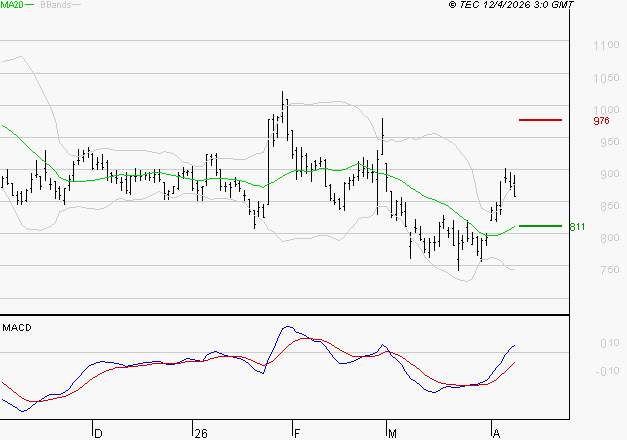
Task: Click the 900 price axis label
Action: (x=609, y=174)
